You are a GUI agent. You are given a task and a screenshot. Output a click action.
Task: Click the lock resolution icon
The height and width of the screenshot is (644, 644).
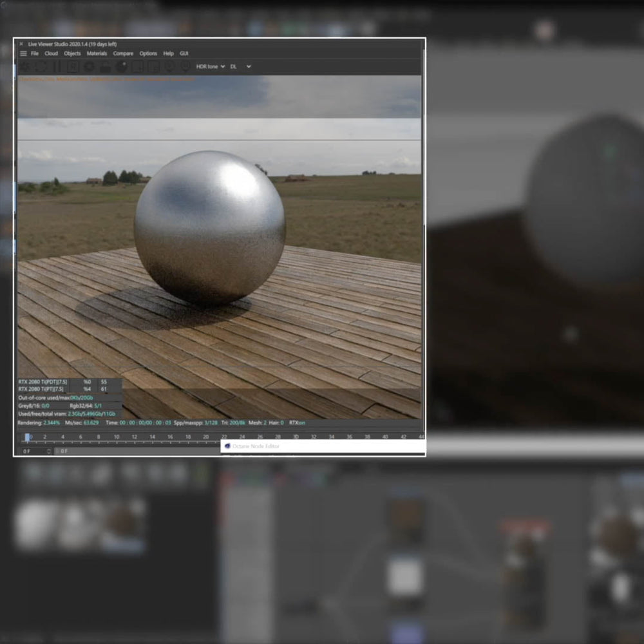106,66
